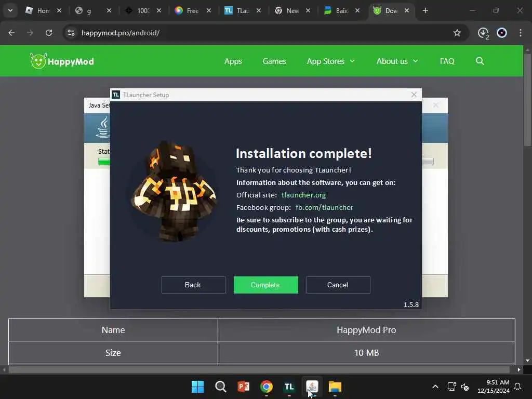Open the clock showing 9:51 AM
This screenshot has height=399, width=532.
coord(494,387)
